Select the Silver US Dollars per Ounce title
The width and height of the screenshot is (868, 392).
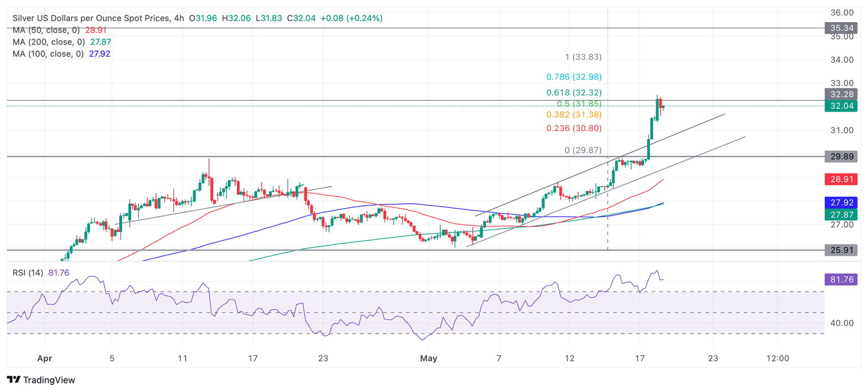click(x=90, y=18)
